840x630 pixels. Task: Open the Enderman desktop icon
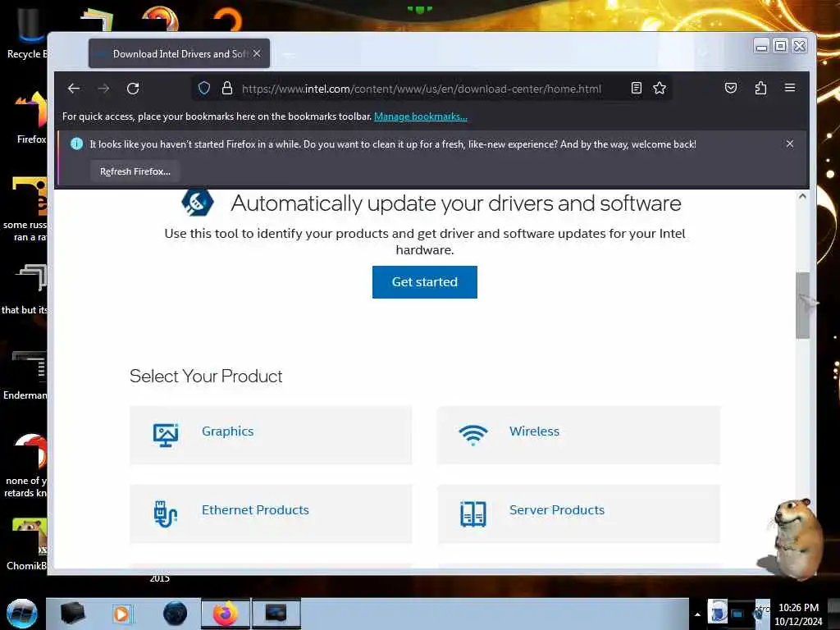(x=25, y=375)
